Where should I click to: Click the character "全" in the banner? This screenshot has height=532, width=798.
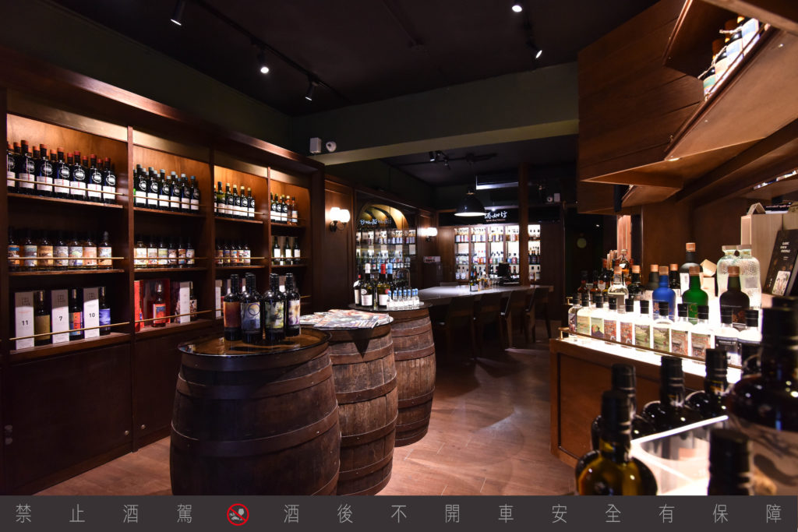[613, 513]
